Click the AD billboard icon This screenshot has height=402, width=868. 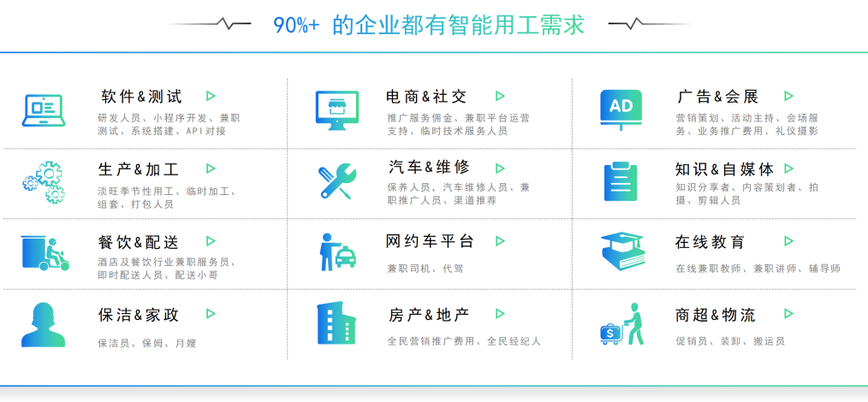(621, 109)
